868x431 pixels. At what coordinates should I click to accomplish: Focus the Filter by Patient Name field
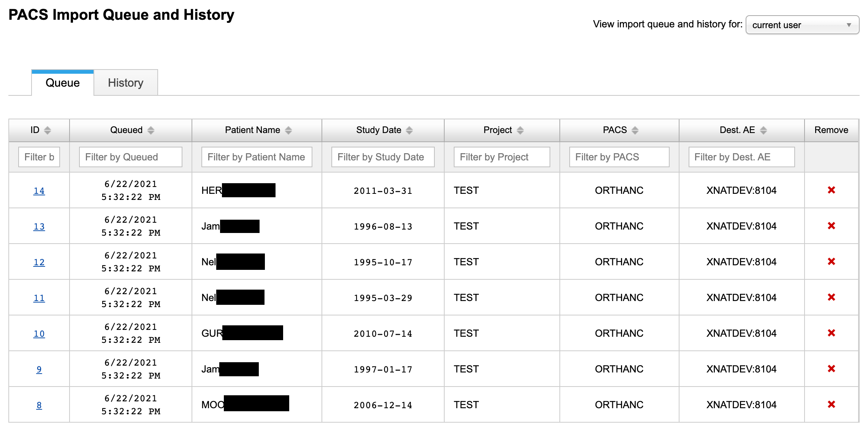pos(257,157)
